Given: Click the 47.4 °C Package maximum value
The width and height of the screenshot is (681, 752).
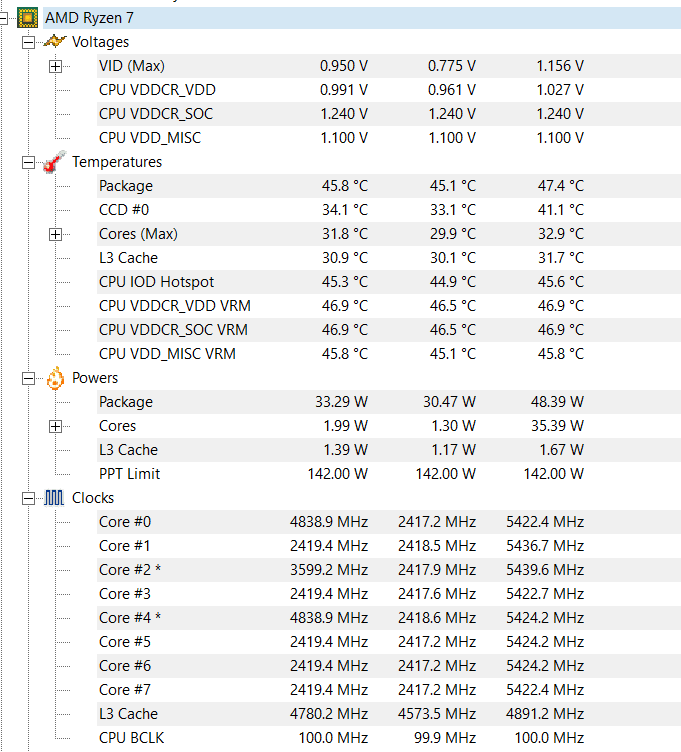Looking at the screenshot, I should (x=561, y=186).
